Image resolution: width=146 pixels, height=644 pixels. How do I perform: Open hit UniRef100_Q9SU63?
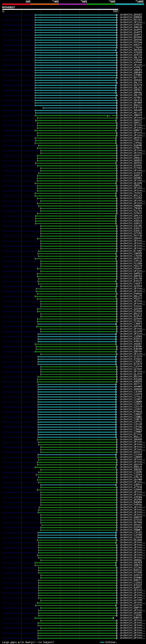pos(131,15)
